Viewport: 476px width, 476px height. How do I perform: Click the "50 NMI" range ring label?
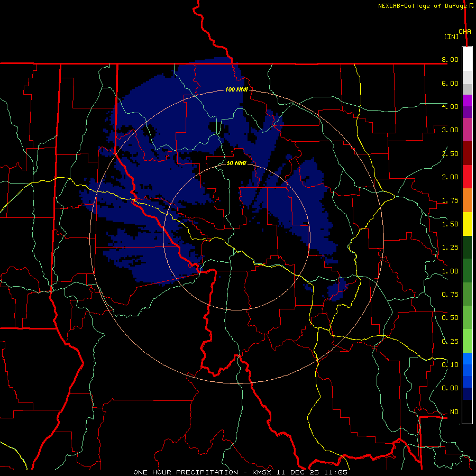(236, 163)
